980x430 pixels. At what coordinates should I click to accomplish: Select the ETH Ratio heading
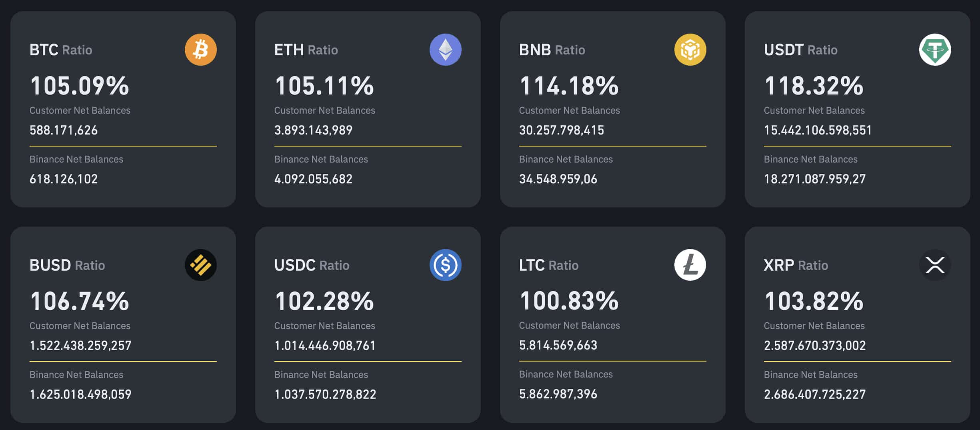coord(306,50)
